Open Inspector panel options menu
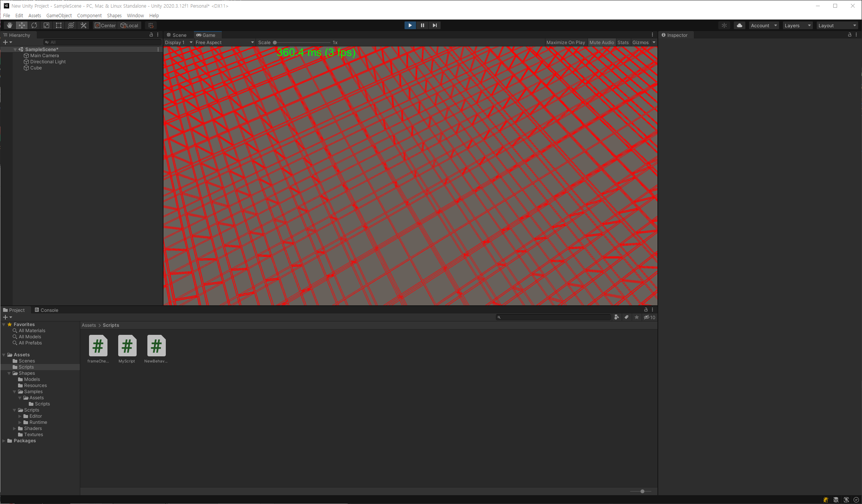Screen dimensions: 862x504 (856, 35)
